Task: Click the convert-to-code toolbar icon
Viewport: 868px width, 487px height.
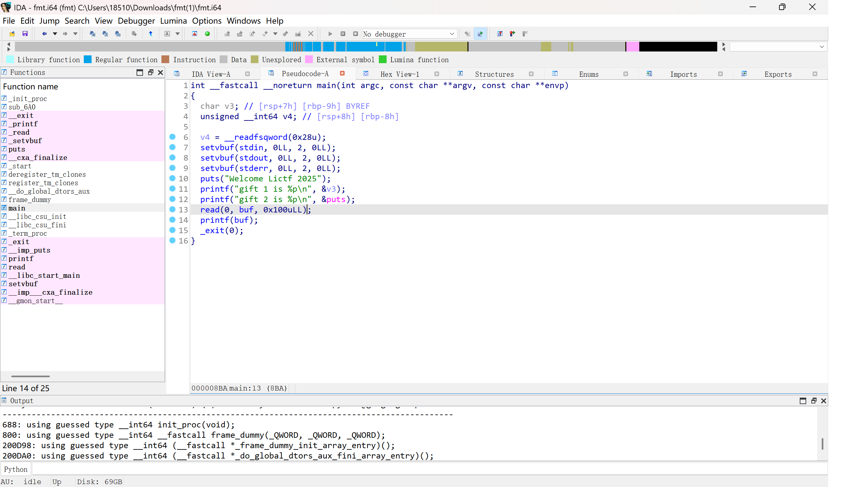Action: coord(227,34)
